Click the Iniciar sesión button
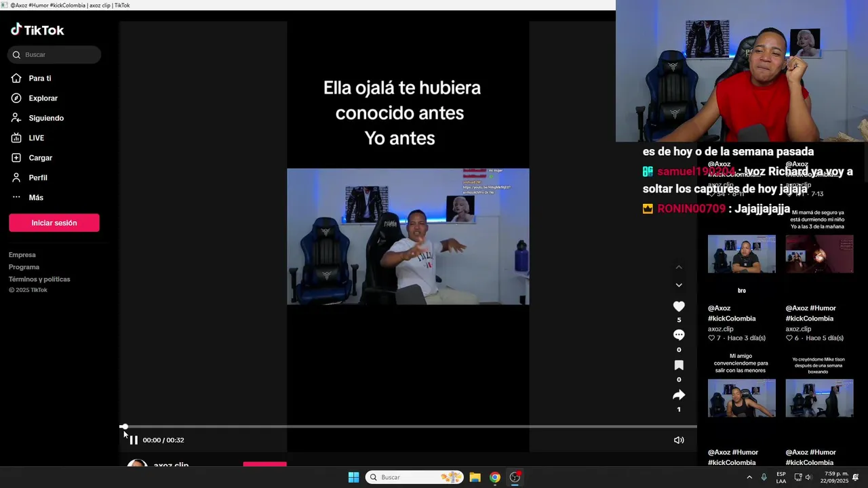Viewport: 868px width, 488px height. [54, 223]
